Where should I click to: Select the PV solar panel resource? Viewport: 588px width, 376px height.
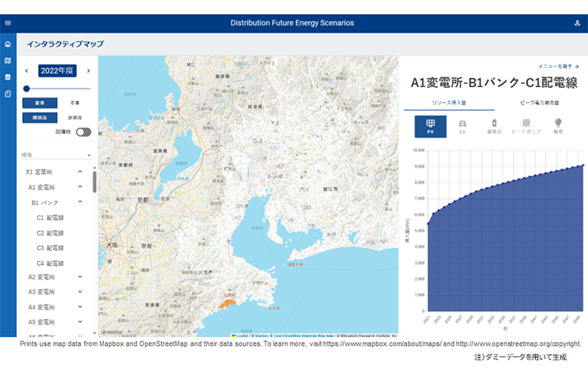click(430, 127)
